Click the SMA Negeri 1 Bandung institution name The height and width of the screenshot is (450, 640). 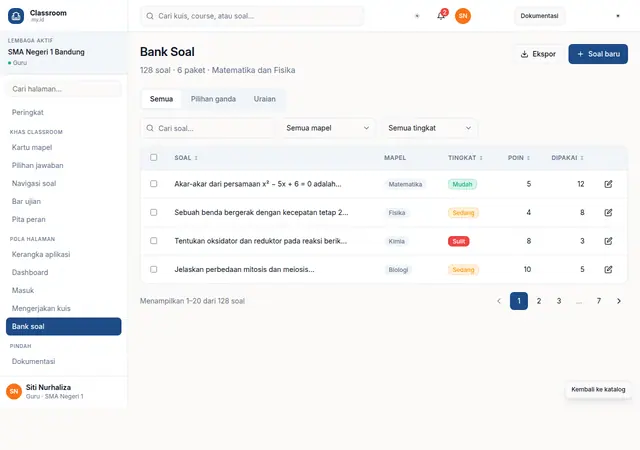46,52
